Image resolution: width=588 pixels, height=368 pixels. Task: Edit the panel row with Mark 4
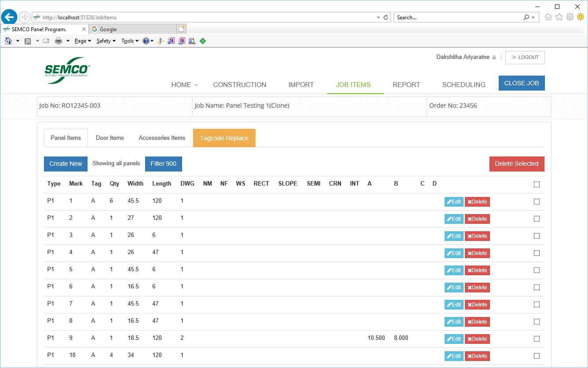(454, 253)
